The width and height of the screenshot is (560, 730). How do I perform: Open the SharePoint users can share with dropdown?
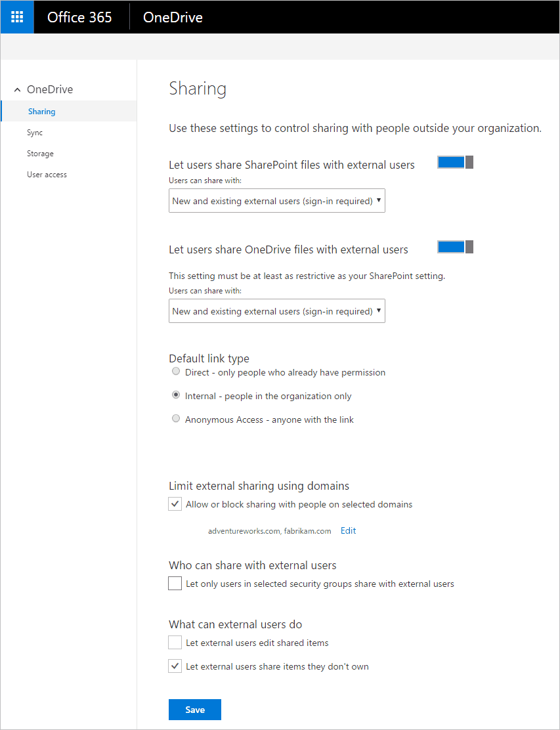coord(276,200)
